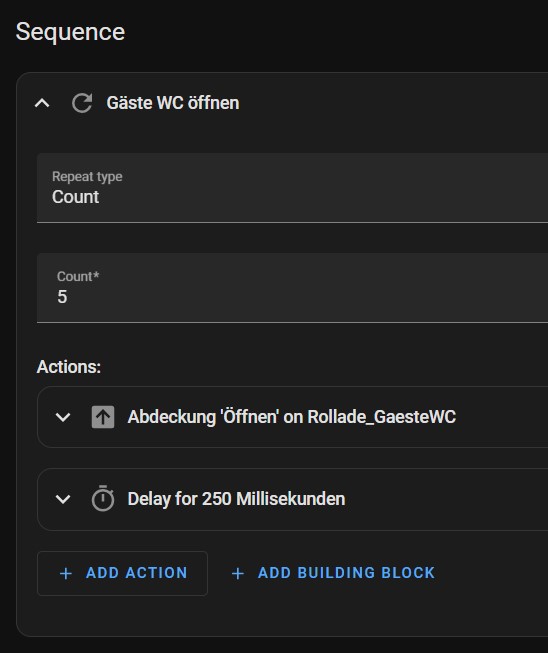Screen dimensions: 548x653
Task: Expand the Delay for 250 Millisekunden action
Action: pyautogui.click(x=63, y=499)
